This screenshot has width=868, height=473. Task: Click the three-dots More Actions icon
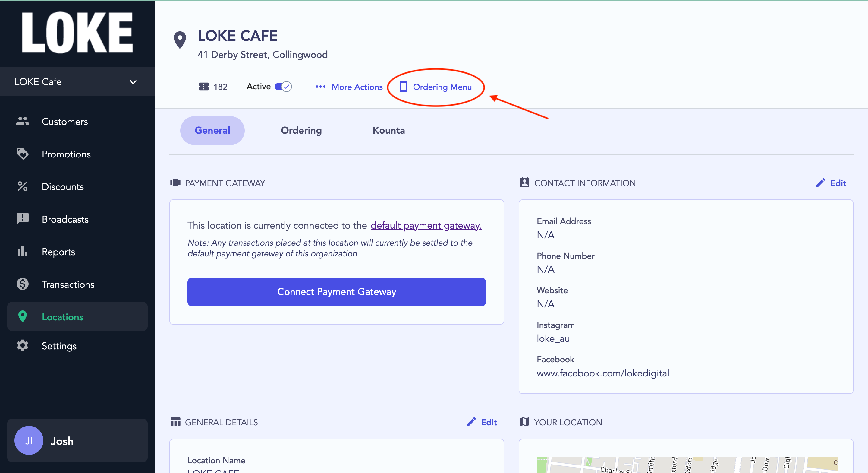pos(320,87)
